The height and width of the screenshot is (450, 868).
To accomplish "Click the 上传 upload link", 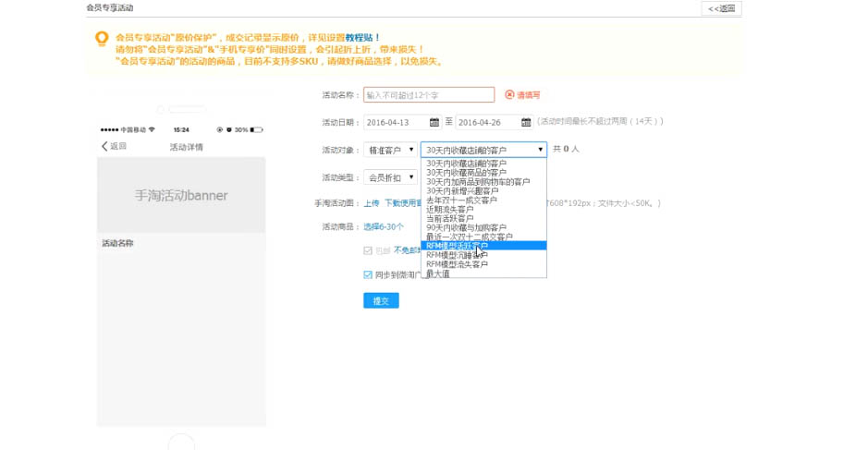I will tap(372, 203).
